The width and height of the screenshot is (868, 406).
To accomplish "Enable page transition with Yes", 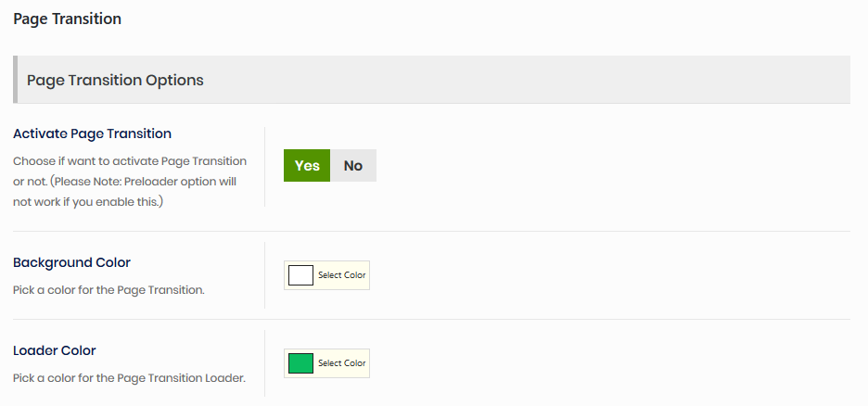I will pos(307,166).
